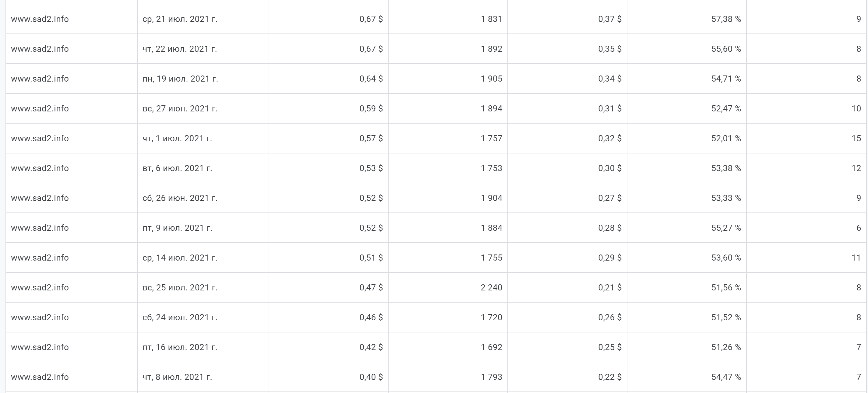Screen dimensions: 868x393
Task: Select the 0,51 $ cell
Action: pyautogui.click(x=371, y=258)
